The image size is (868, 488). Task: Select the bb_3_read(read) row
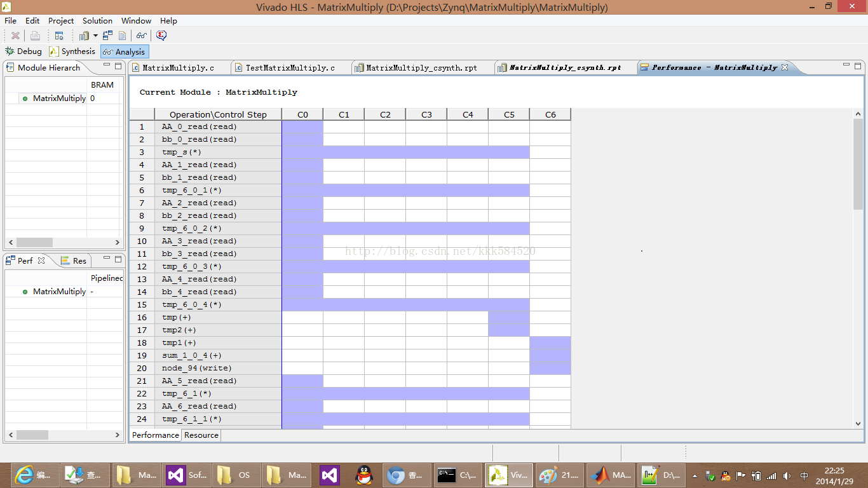point(350,254)
